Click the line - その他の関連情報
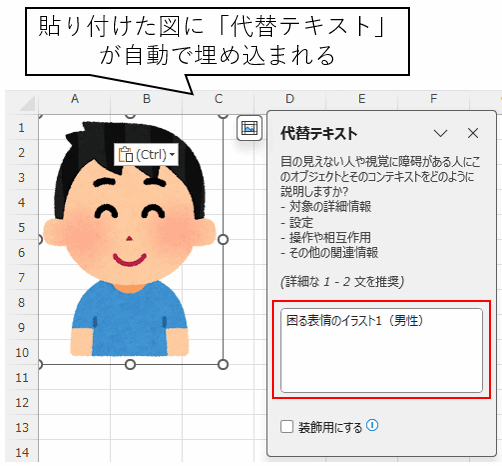502x466 pixels. (329, 253)
